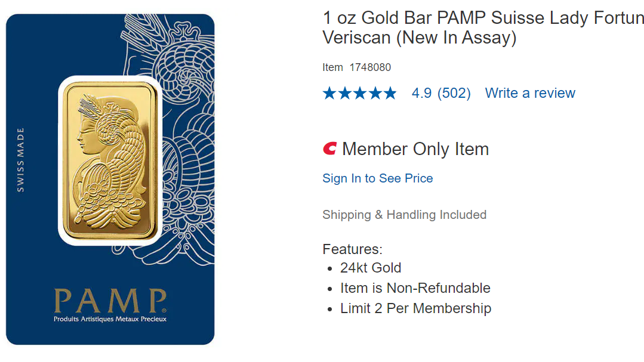This screenshot has width=644, height=362.
Task: Click the fifth rating star
Action: click(390, 93)
